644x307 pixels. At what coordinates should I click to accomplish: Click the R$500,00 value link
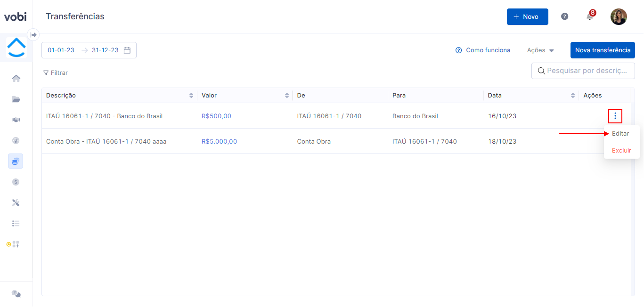coord(216,116)
